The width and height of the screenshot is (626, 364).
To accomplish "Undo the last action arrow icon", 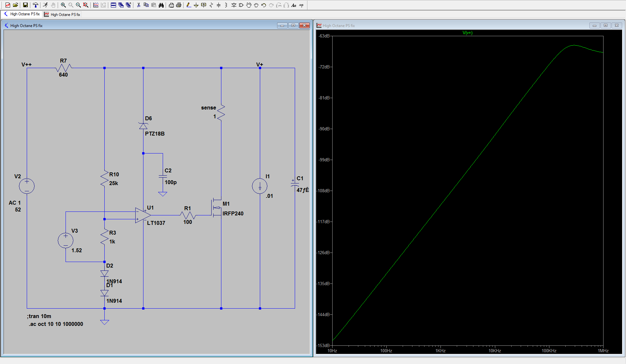I will tap(264, 5).
